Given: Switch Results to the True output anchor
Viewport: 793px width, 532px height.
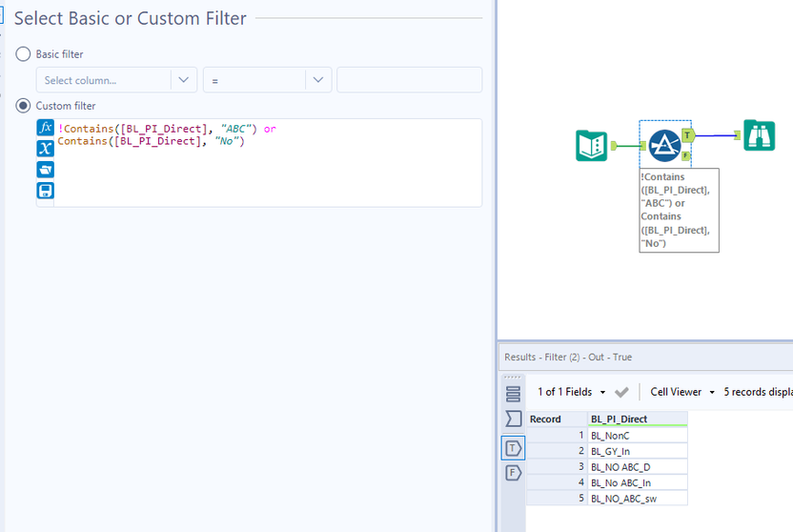Looking at the screenshot, I should click(x=514, y=448).
